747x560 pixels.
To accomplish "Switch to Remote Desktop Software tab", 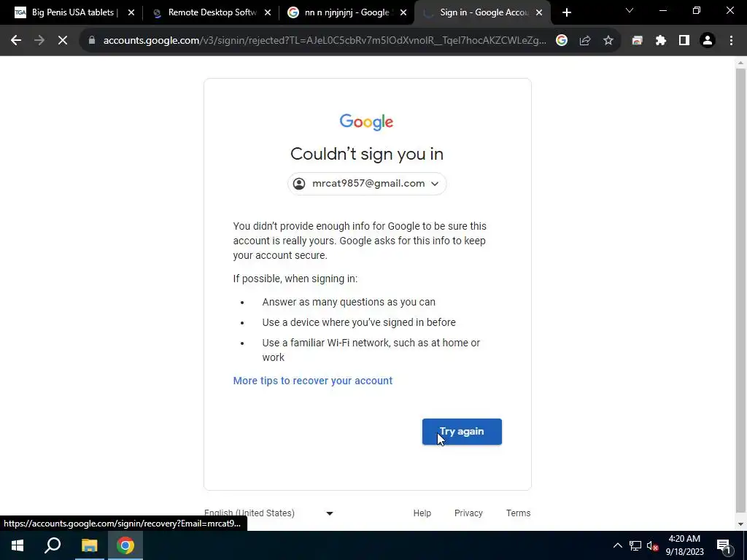I will (212, 12).
